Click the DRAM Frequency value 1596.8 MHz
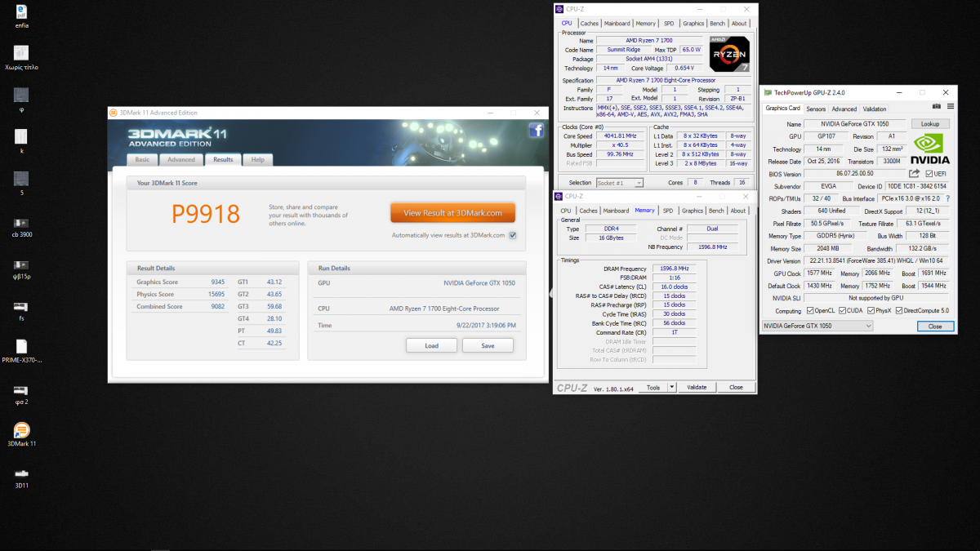980x551 pixels. (x=674, y=269)
